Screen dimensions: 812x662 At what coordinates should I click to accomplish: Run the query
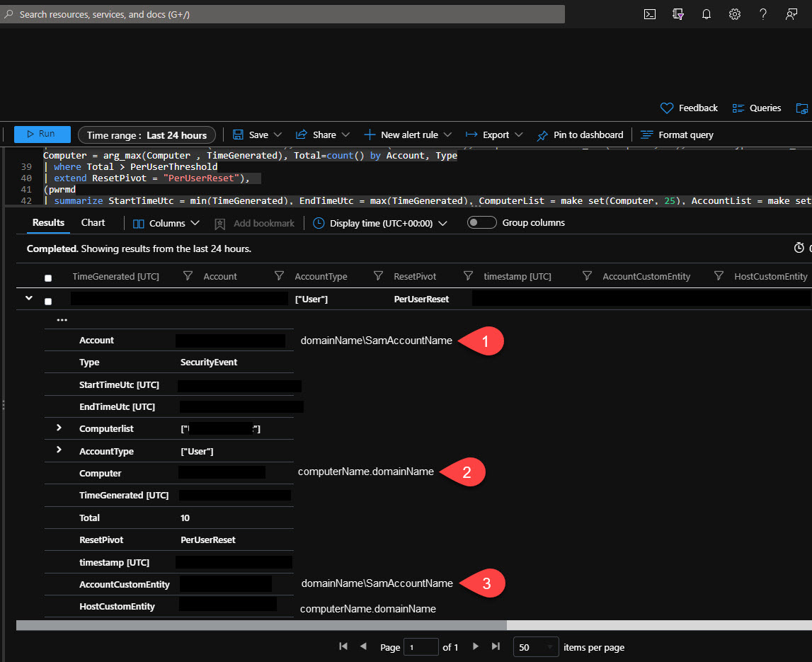click(x=42, y=133)
